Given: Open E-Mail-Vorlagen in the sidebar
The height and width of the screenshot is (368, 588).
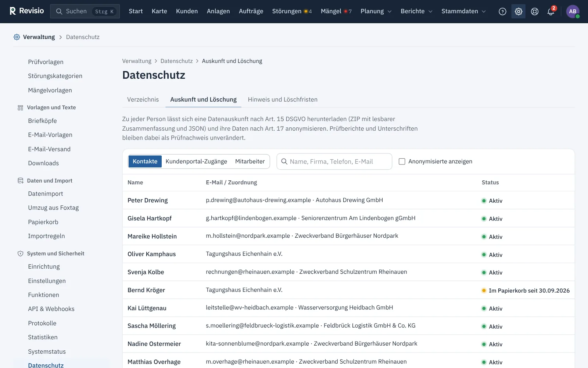Looking at the screenshot, I should (x=50, y=135).
